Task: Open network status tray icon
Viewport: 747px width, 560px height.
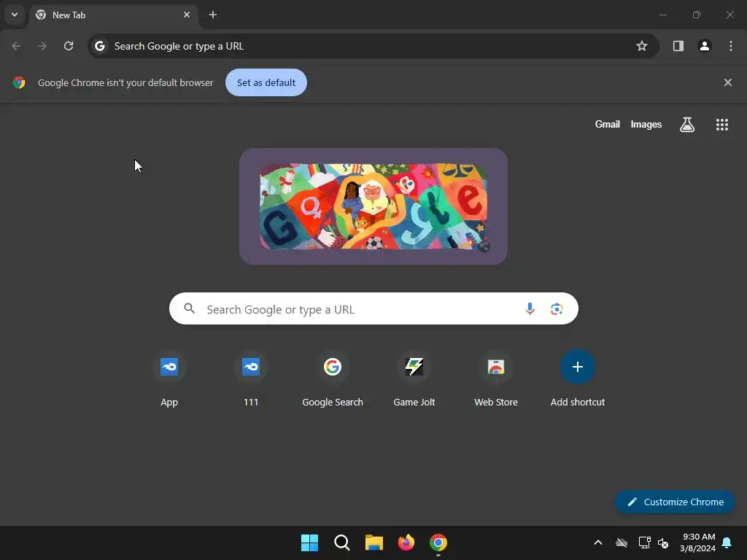Action: coord(644,542)
